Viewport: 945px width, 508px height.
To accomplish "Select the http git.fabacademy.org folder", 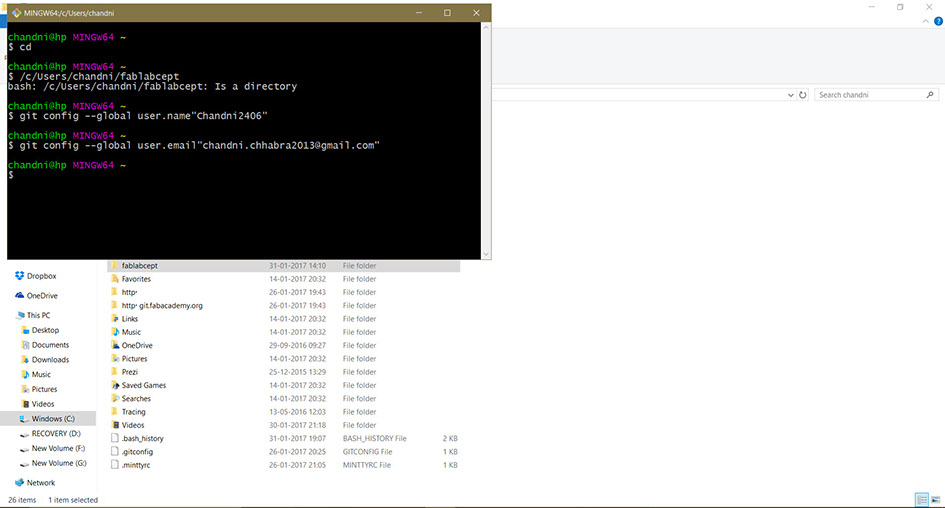I will pos(162,306).
